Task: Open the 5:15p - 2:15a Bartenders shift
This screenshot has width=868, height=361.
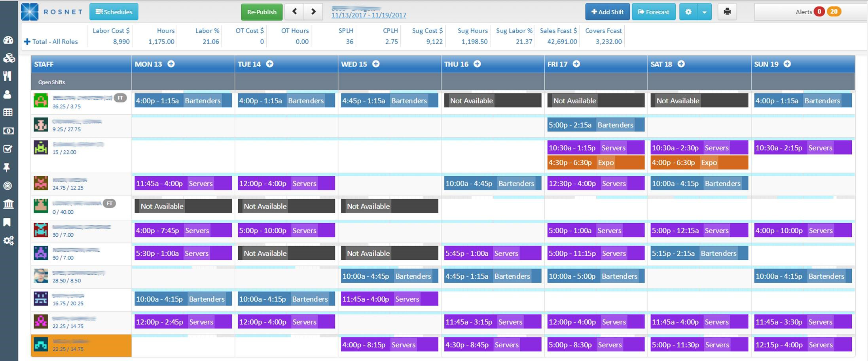Action: pyautogui.click(x=699, y=253)
